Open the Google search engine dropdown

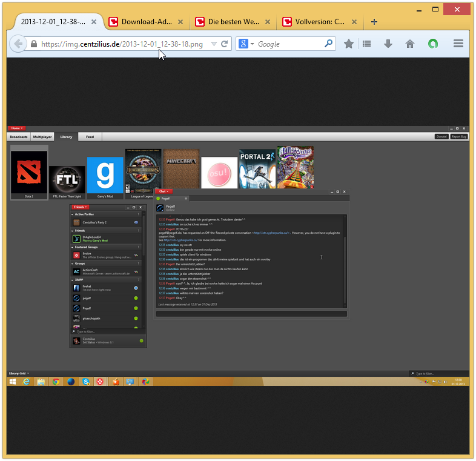[x=245, y=44]
